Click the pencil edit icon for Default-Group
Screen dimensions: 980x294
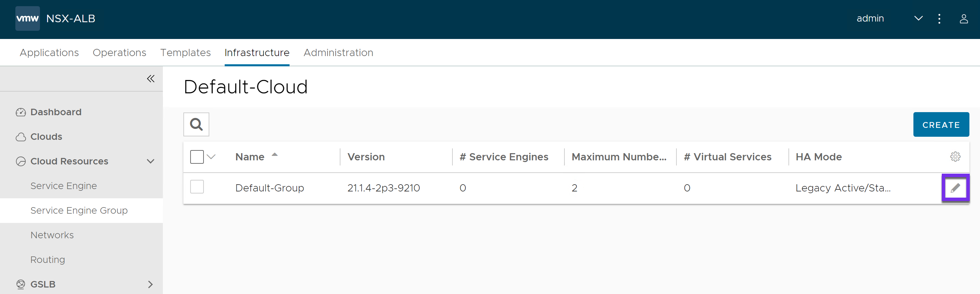click(955, 188)
